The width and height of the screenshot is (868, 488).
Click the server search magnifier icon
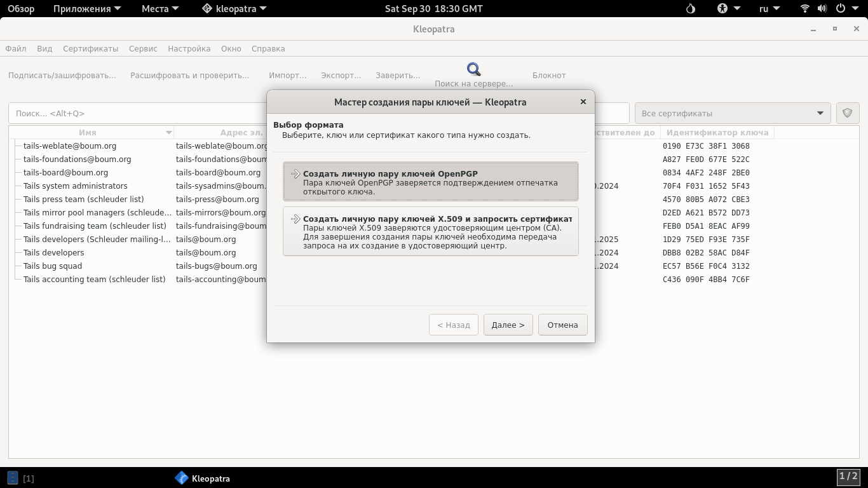[x=473, y=69]
